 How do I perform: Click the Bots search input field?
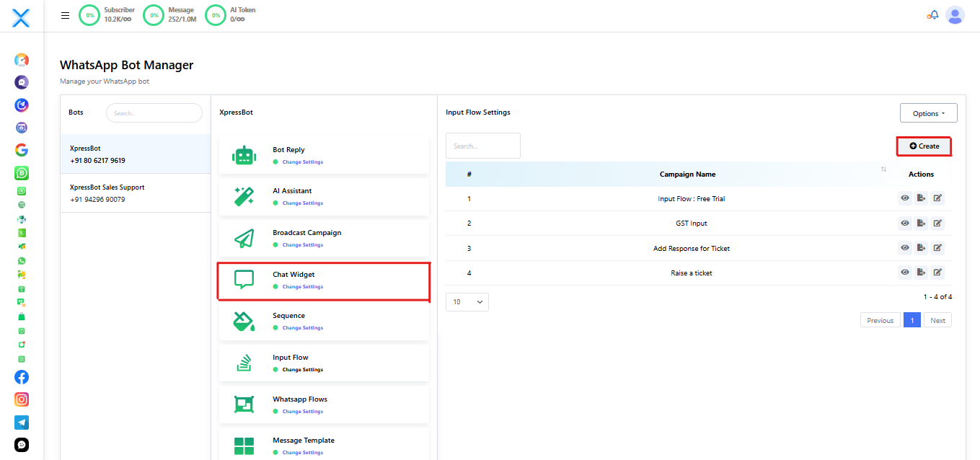[154, 113]
